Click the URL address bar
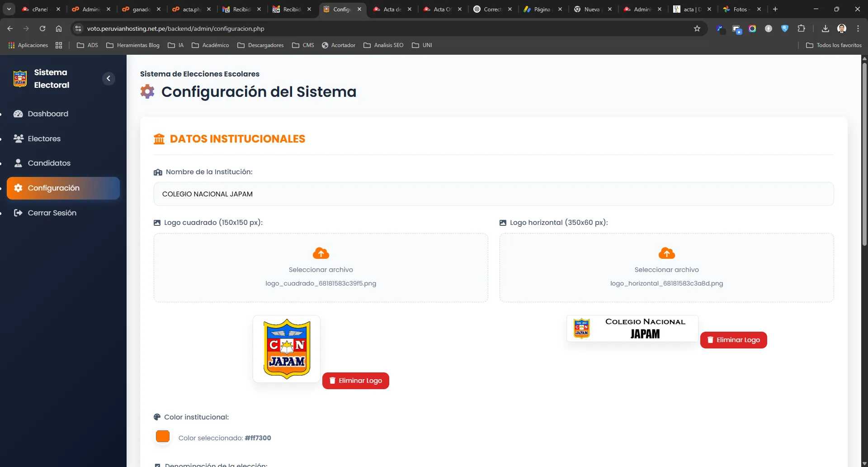Viewport: 868px width, 467px height. tap(384, 29)
